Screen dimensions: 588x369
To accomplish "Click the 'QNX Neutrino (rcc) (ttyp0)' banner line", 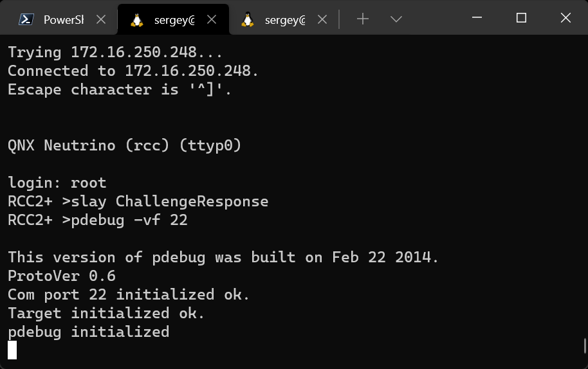I will coord(124,146).
